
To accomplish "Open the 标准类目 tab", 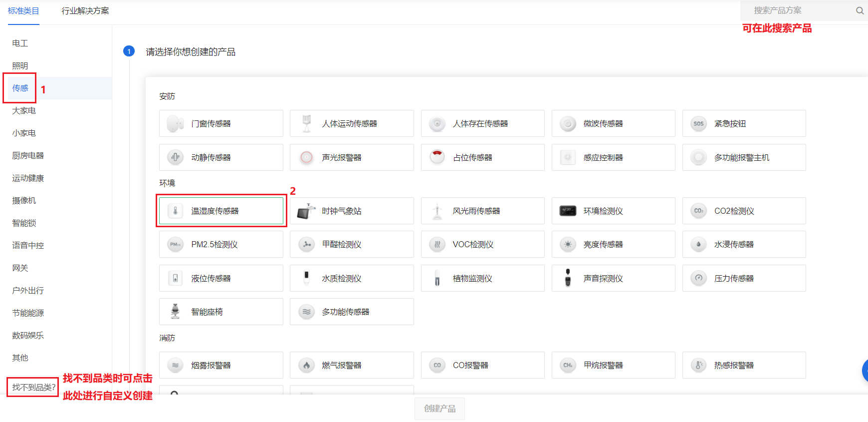I will [23, 11].
